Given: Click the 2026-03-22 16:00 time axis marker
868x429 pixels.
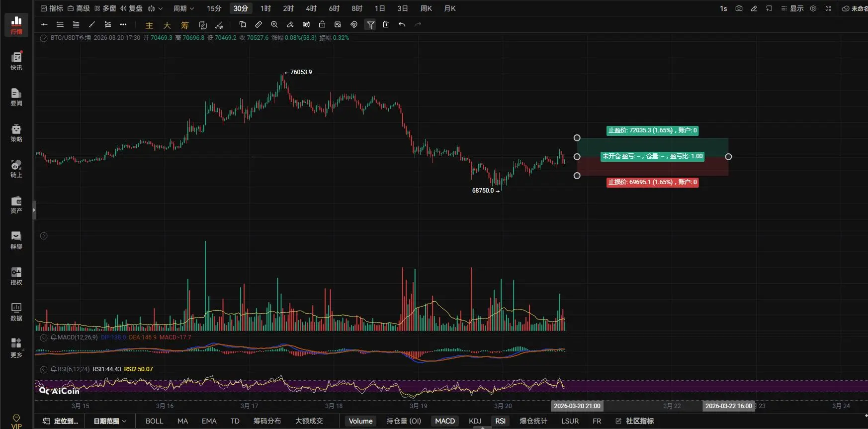Looking at the screenshot, I should [728, 406].
